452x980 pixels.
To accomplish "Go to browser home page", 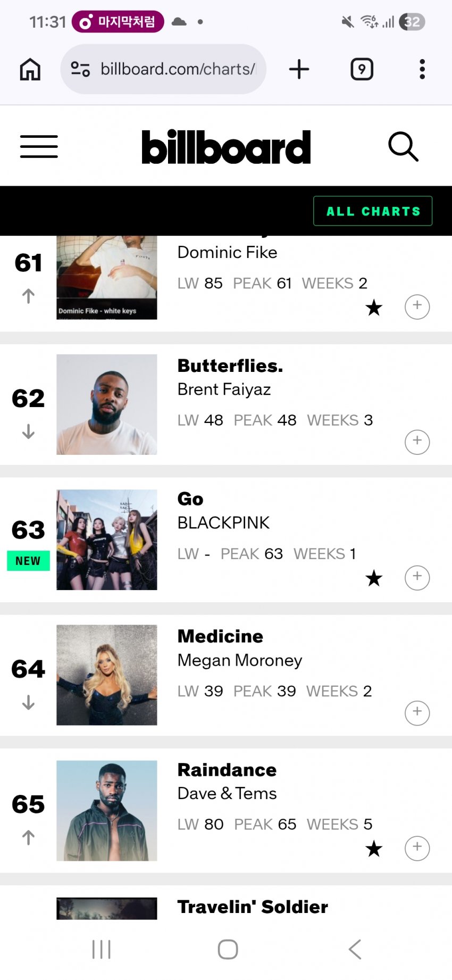I will (x=30, y=69).
